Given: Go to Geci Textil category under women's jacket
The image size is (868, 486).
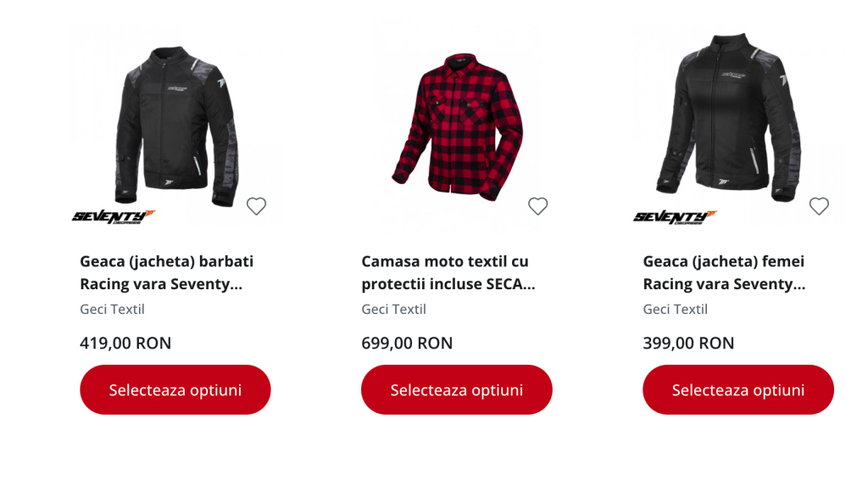Looking at the screenshot, I should click(x=675, y=310).
